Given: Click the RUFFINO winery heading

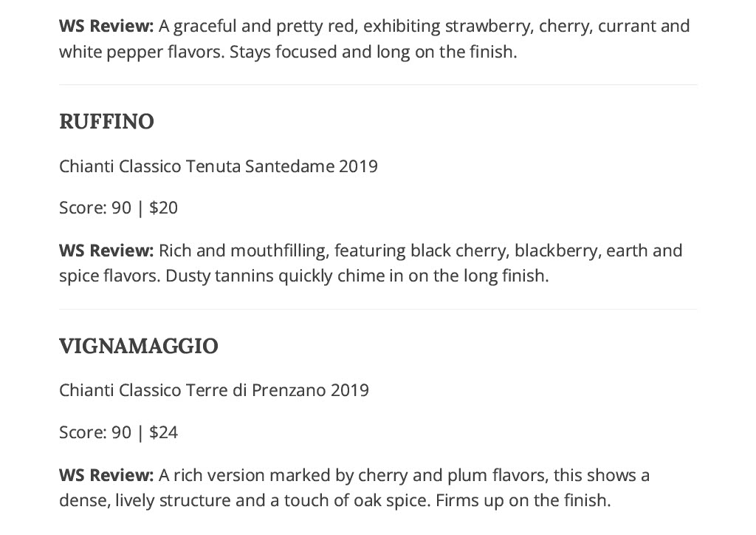Looking at the screenshot, I should (x=106, y=122).
